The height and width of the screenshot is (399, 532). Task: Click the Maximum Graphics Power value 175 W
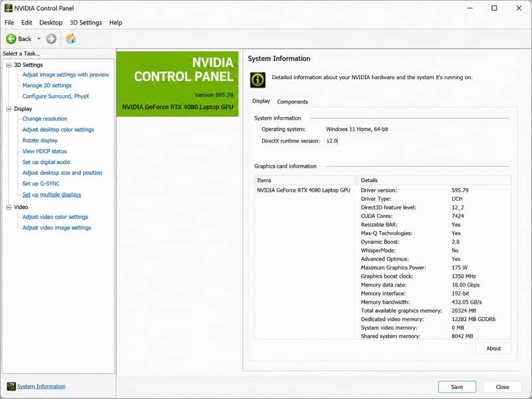pyautogui.click(x=460, y=268)
